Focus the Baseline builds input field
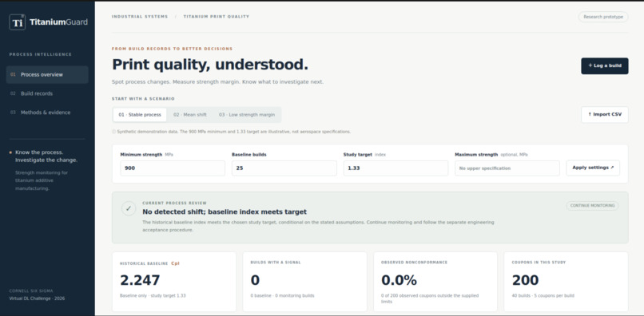This screenshot has height=316, width=644. [284, 168]
